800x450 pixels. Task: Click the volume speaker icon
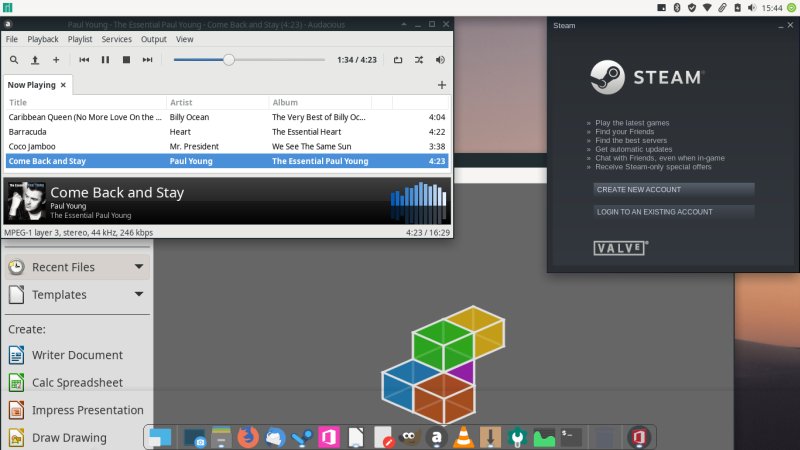pos(440,60)
